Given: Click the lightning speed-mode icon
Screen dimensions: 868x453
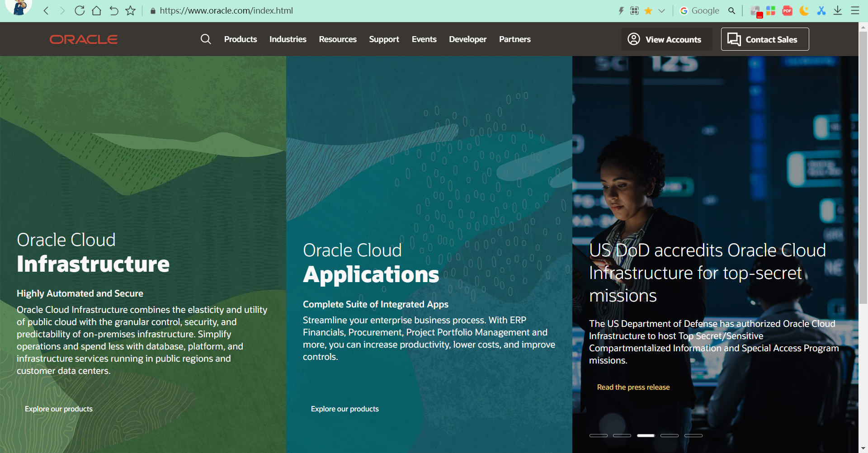Looking at the screenshot, I should 621,10.
